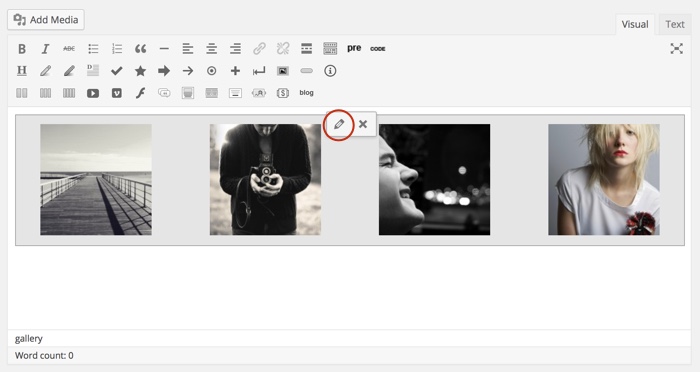Image resolution: width=700 pixels, height=372 pixels.
Task: Click the gray wide banner shortcode icon
Action: point(212,93)
